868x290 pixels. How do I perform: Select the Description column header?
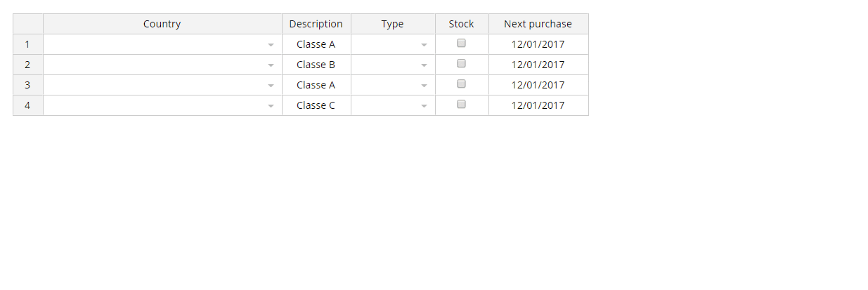click(316, 24)
